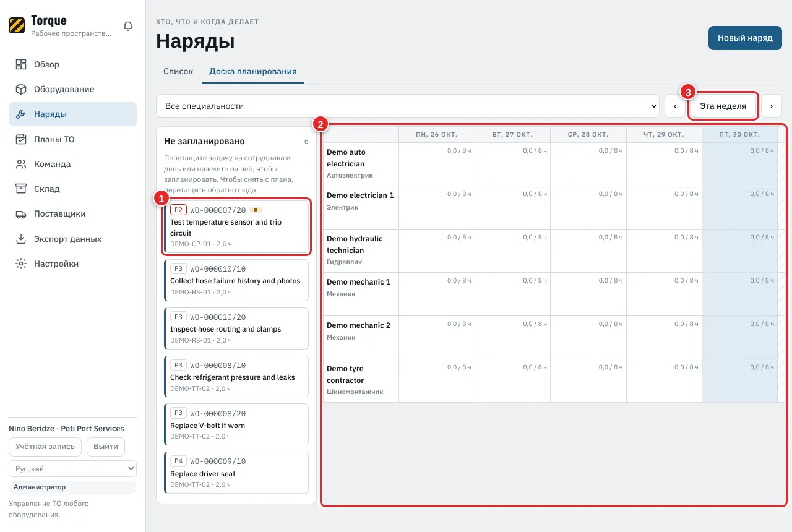Click the Экспорт данных download icon
The width and height of the screenshot is (792, 532).
[21, 239]
